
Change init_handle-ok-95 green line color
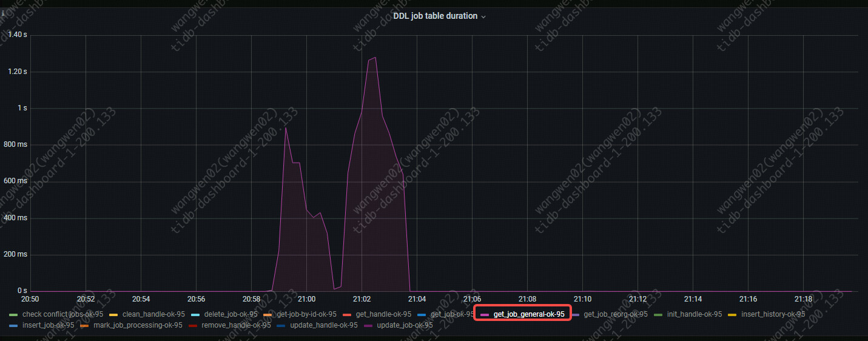(658, 314)
